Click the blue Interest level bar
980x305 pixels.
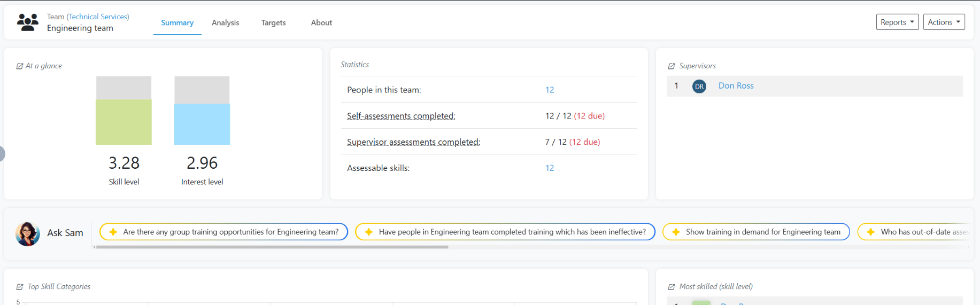pos(202,124)
